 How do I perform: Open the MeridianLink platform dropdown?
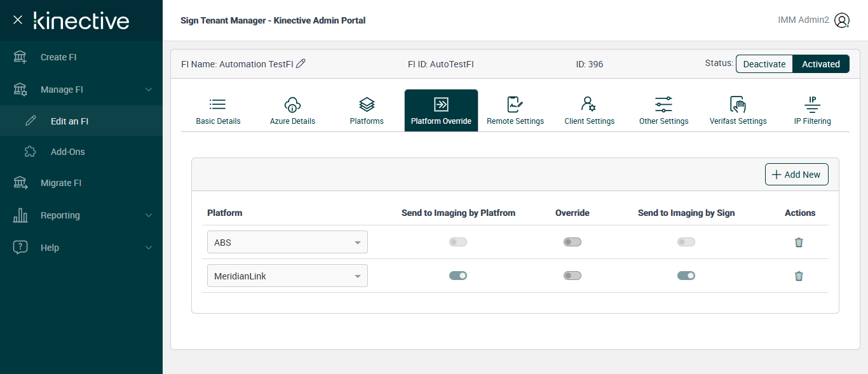click(x=287, y=276)
